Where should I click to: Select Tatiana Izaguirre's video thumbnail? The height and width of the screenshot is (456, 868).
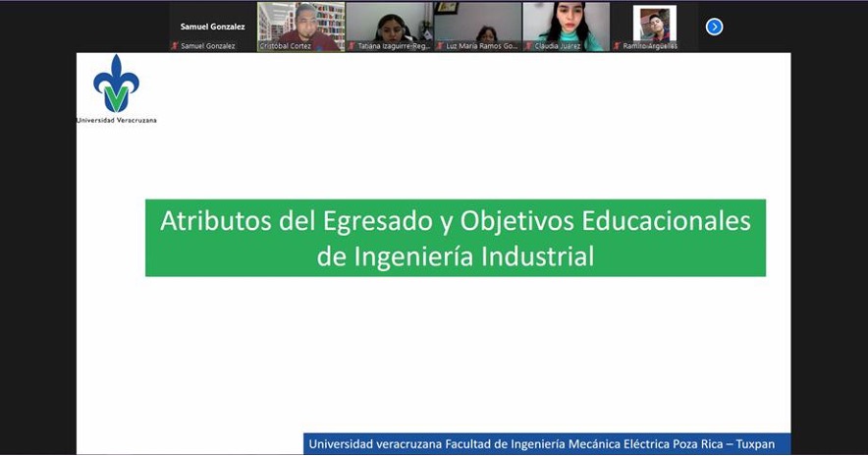pyautogui.click(x=389, y=22)
